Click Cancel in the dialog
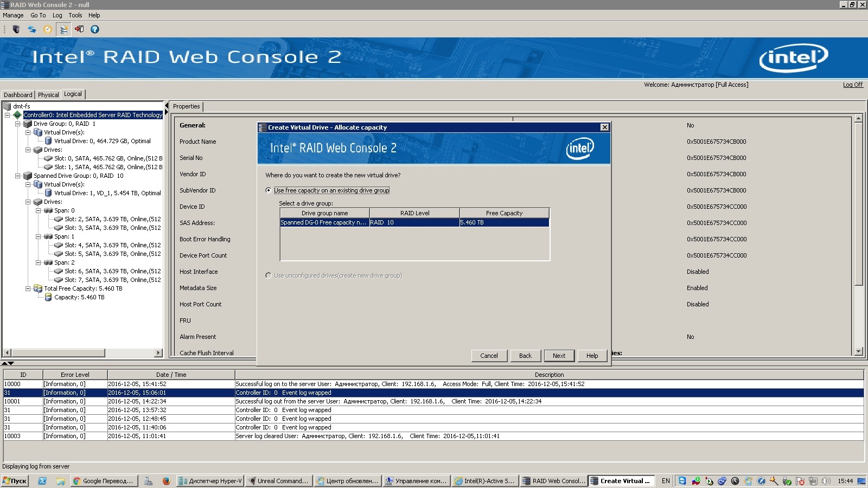Viewport: 868px width, 488px height. coord(489,356)
